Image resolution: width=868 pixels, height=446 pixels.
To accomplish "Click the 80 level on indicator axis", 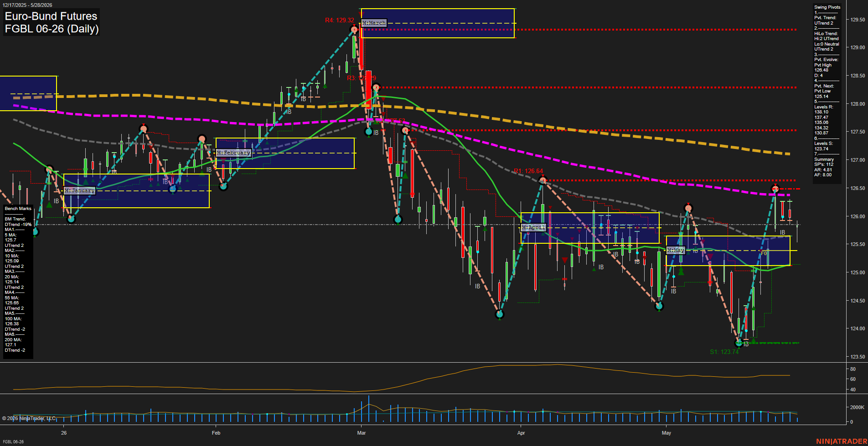I will [x=852, y=369].
